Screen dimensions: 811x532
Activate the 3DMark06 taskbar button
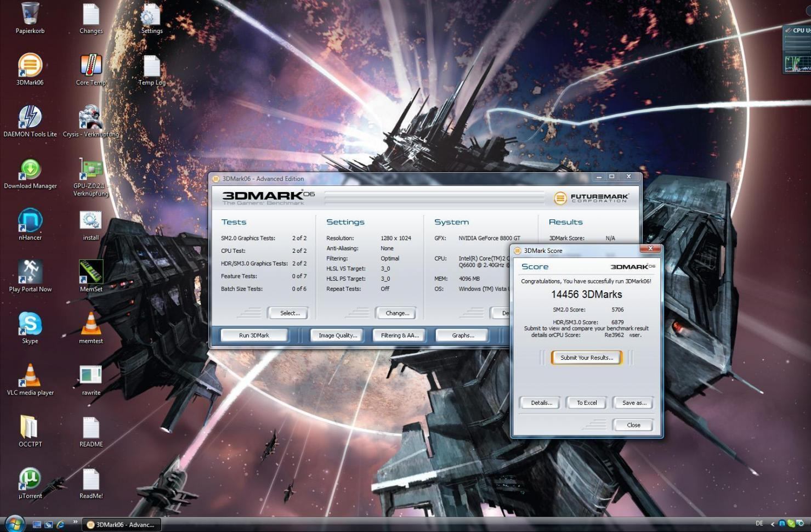(122, 525)
